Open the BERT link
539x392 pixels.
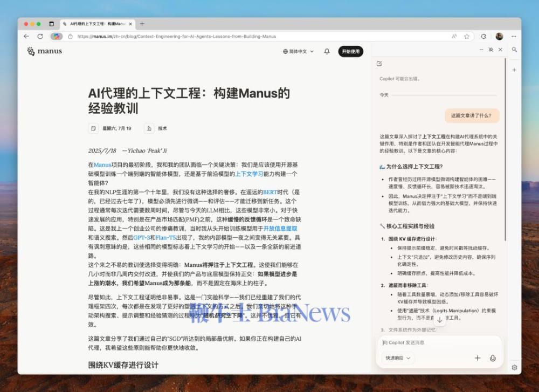[x=270, y=192]
